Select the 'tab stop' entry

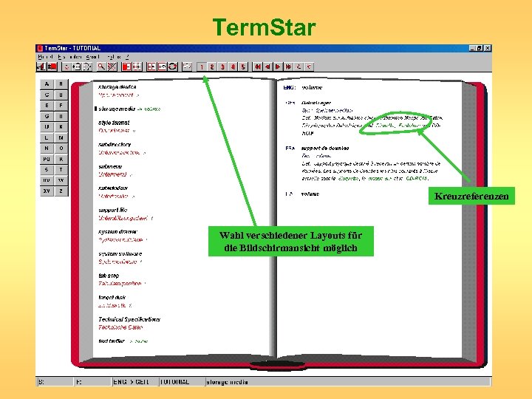click(x=109, y=276)
